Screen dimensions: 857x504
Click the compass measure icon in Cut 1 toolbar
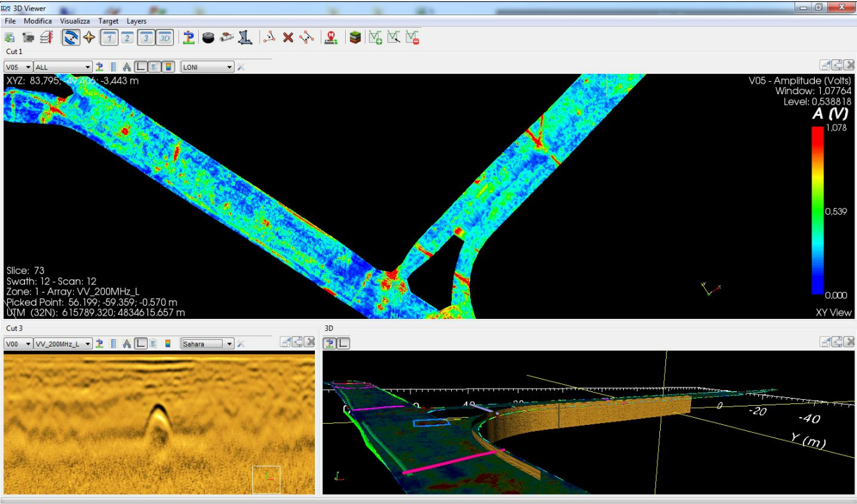click(127, 67)
